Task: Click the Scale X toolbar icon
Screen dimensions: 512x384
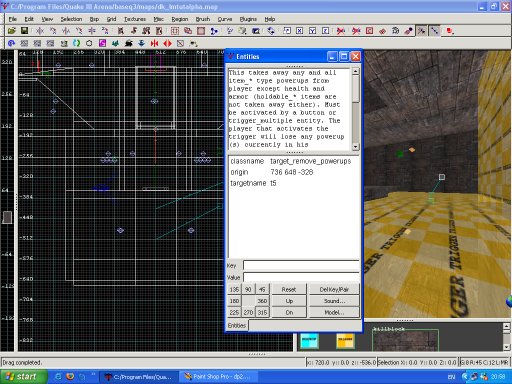Action: tap(300, 31)
